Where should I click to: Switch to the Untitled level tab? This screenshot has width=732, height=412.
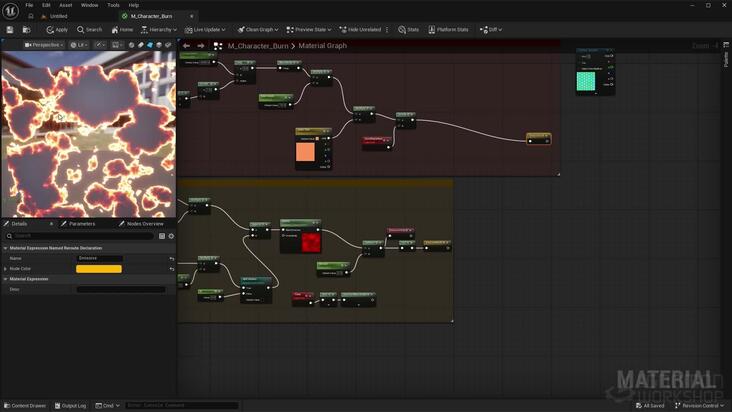point(58,16)
